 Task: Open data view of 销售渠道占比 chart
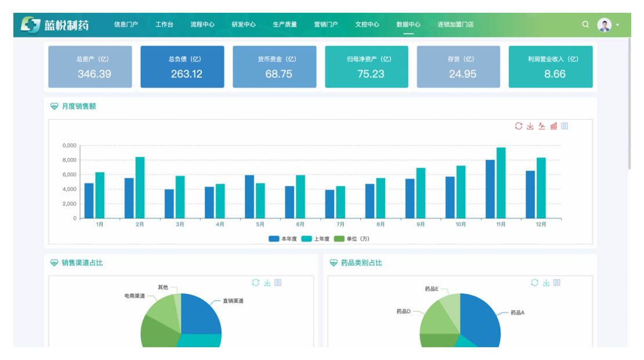pyautogui.click(x=278, y=283)
